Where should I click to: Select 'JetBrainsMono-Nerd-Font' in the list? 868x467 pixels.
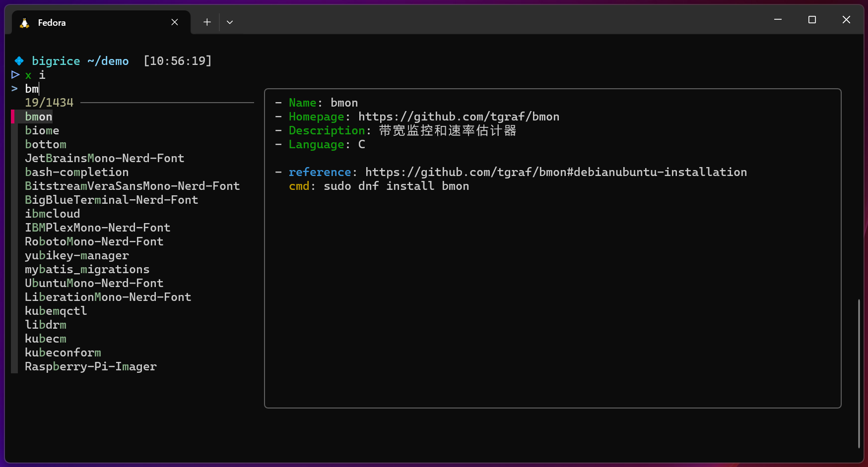click(104, 158)
